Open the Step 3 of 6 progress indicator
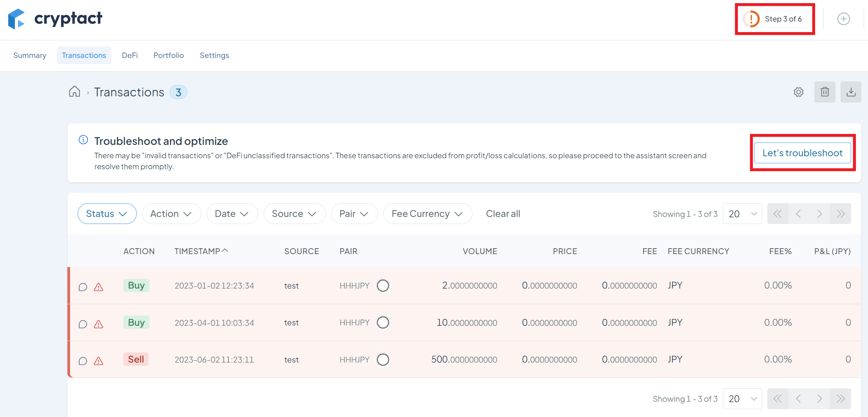 pos(774,18)
